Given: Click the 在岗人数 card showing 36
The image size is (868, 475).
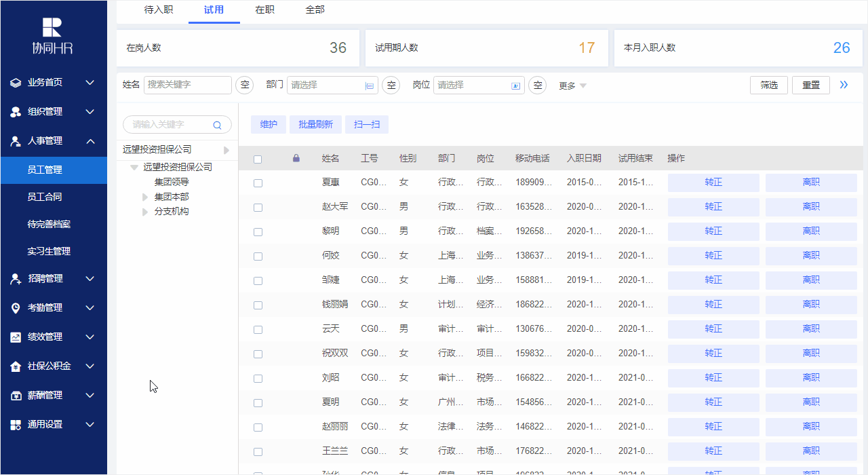Looking at the screenshot, I should tap(237, 48).
